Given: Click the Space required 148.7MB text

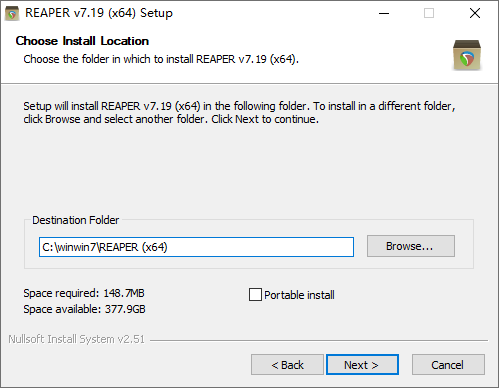Looking at the screenshot, I should pos(84,293).
